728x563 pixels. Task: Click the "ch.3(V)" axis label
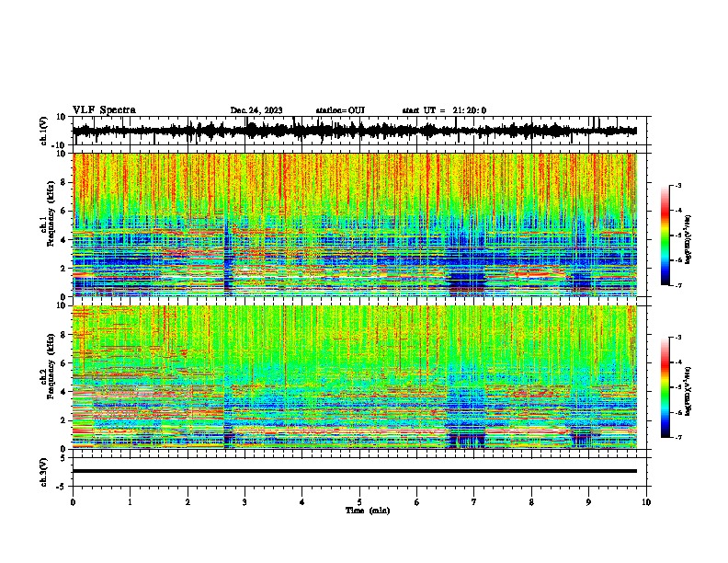click(44, 472)
